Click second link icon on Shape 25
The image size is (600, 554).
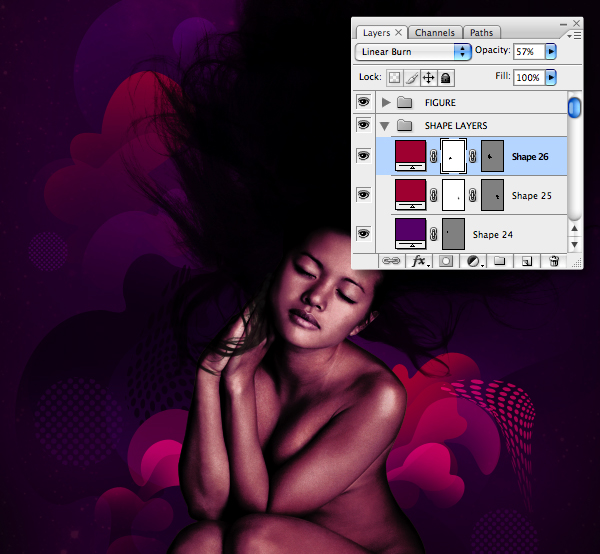(473, 195)
